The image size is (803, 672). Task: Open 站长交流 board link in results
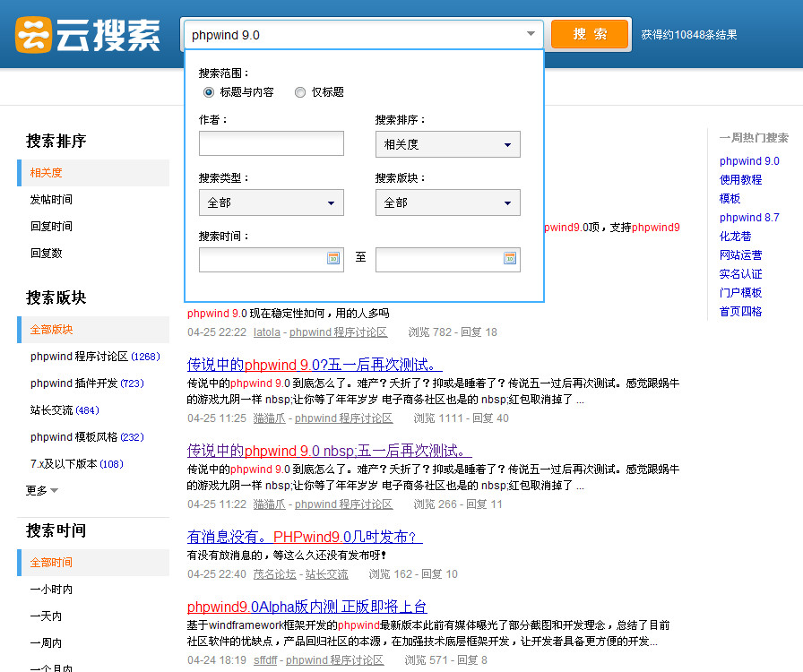coord(327,573)
